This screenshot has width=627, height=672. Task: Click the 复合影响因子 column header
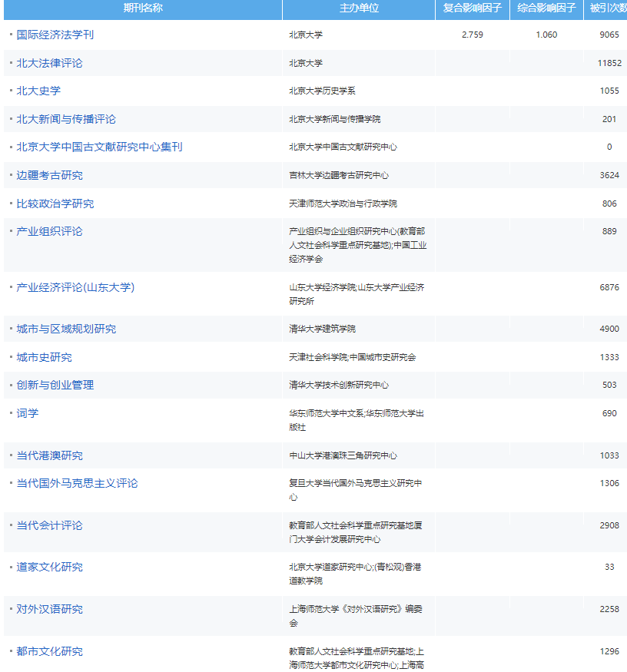coord(473,8)
